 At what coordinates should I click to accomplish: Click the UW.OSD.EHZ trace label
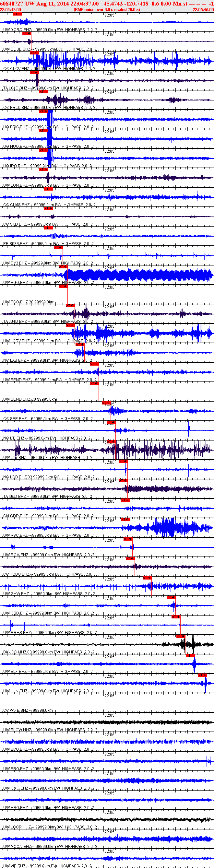pyautogui.click(x=49, y=614)
